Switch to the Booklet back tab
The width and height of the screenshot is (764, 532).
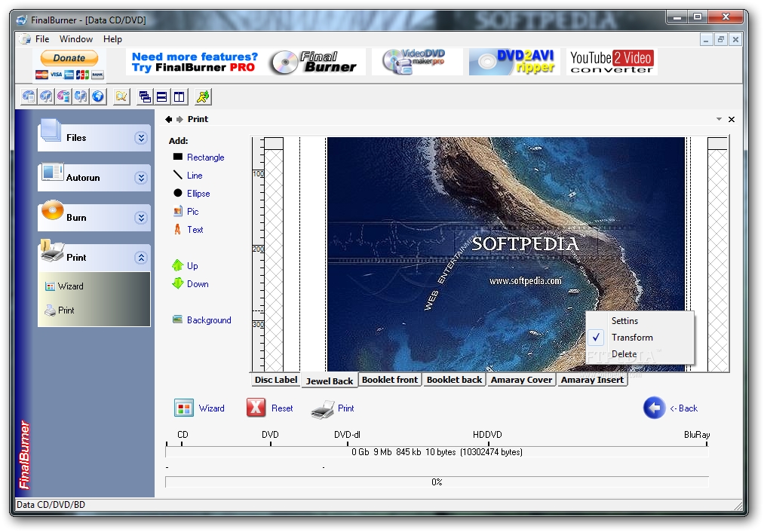click(x=454, y=380)
